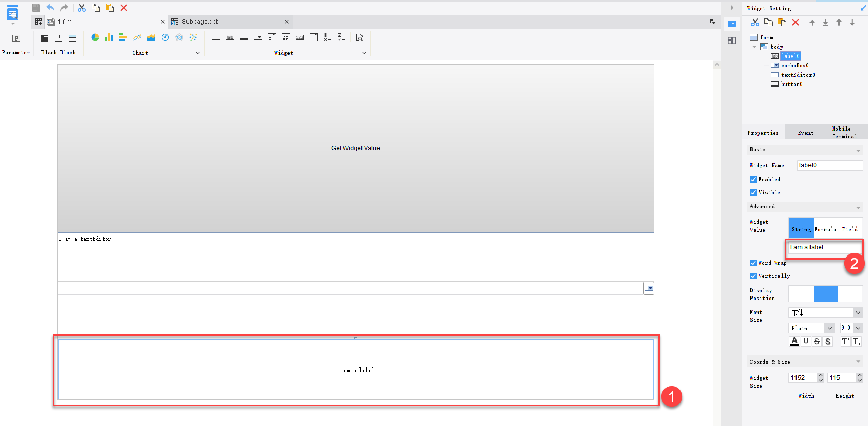Switch to the Subpage.cpt tab
The image size is (868, 426).
tap(230, 22)
